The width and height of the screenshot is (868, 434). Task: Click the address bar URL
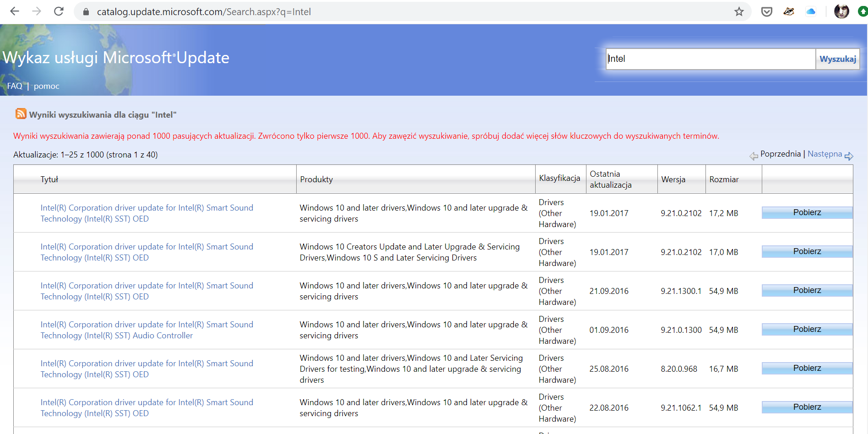point(204,12)
